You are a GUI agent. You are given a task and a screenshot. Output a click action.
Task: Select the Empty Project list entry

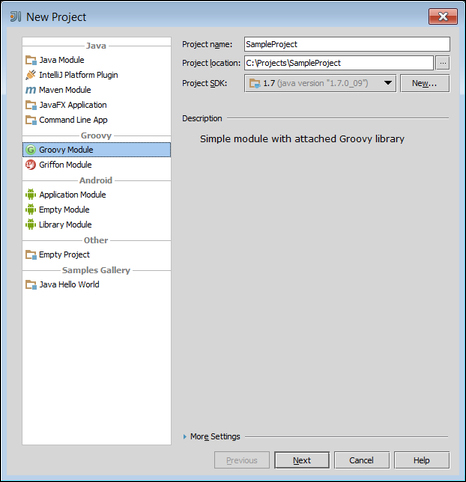(97, 255)
